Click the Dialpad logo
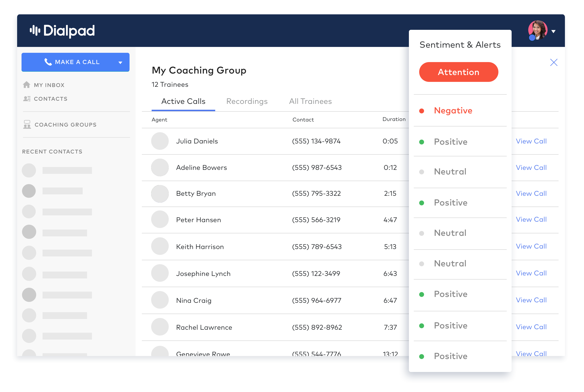The image size is (584, 392). pyautogui.click(x=62, y=31)
